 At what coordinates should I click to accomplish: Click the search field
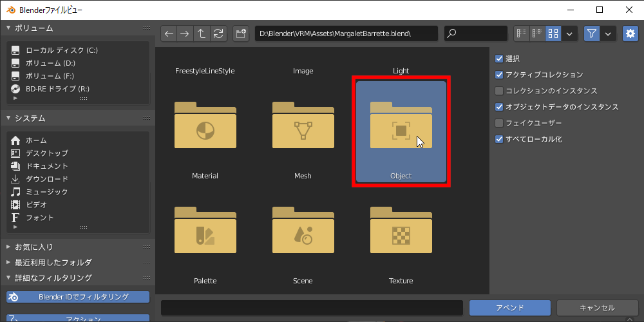point(476,33)
